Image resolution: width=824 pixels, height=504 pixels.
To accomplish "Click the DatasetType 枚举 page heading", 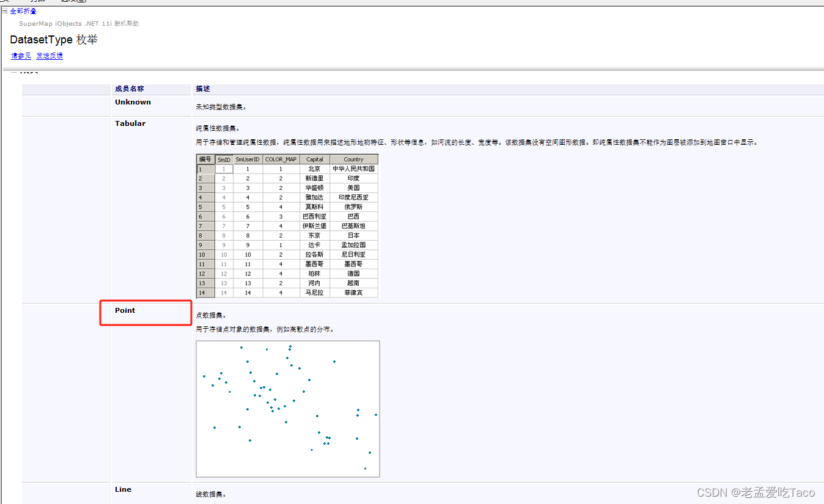I will point(53,39).
